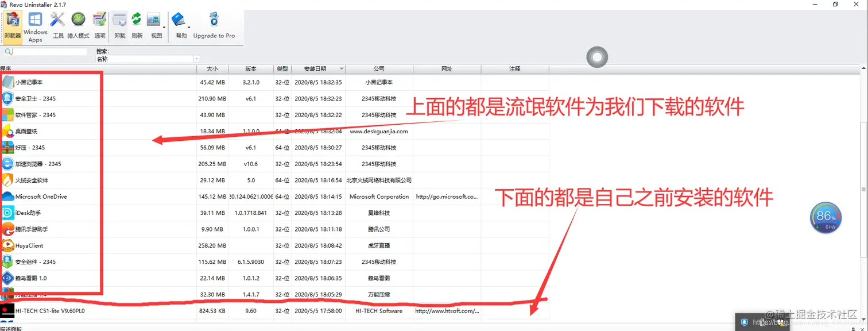Viewport: 868px width, 331px height.
Task: Sort by the 类型 column header
Action: (x=282, y=69)
